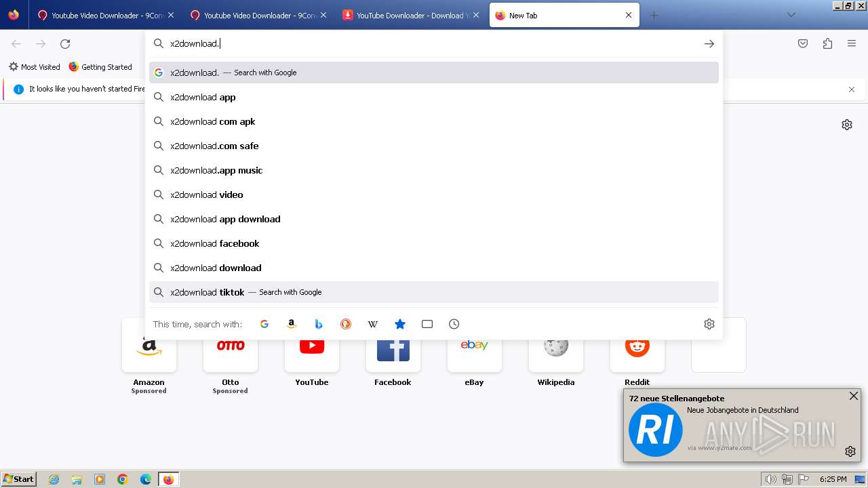Search History clock icon
Screen dimensions: 868x488
pos(454,324)
